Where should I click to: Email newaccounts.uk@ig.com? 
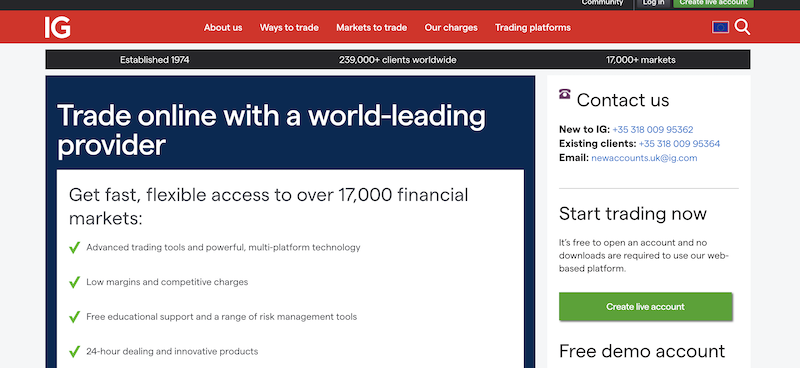pos(644,158)
